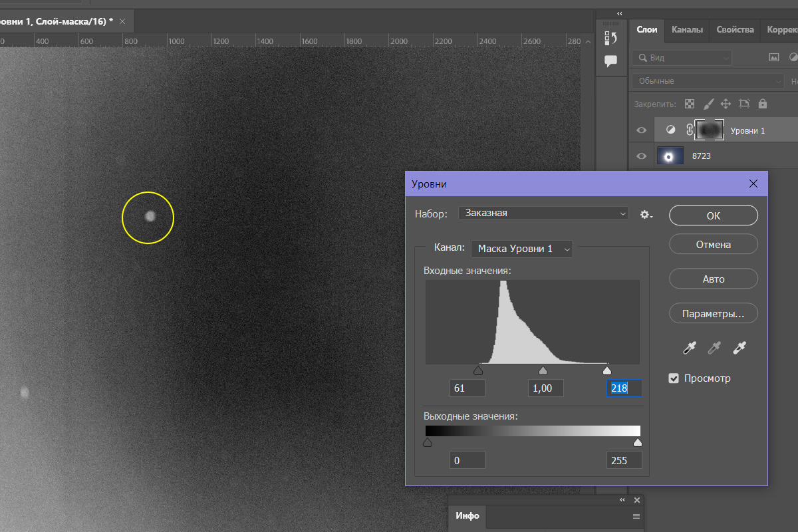
Task: Open the Обычные blend mode dropdown
Action: point(708,81)
